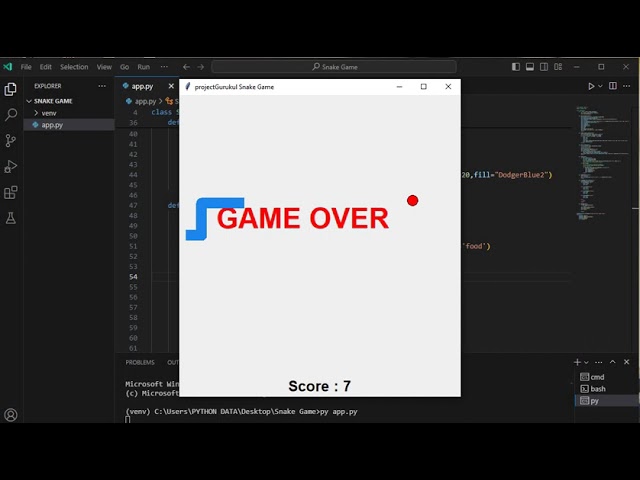
Task: Go forward with the navigation arrow
Action: (200, 67)
